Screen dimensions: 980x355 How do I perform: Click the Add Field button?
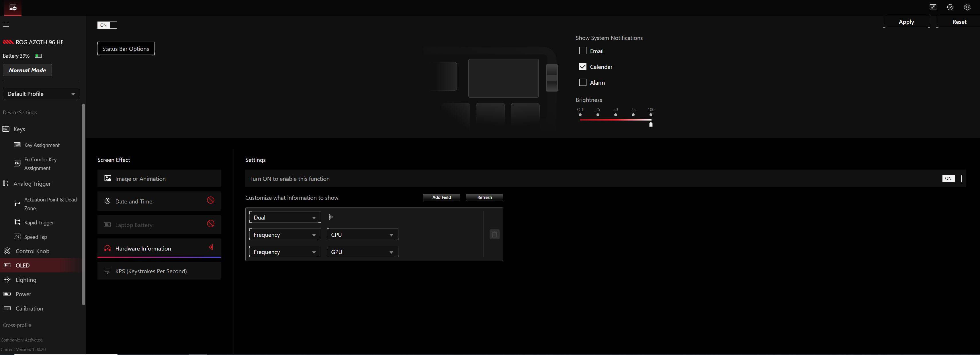[x=441, y=197]
